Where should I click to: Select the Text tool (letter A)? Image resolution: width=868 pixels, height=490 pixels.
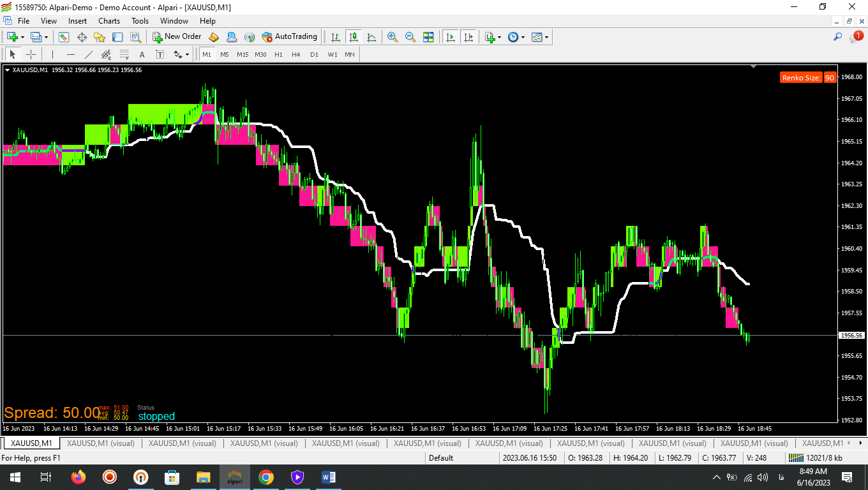(142, 54)
